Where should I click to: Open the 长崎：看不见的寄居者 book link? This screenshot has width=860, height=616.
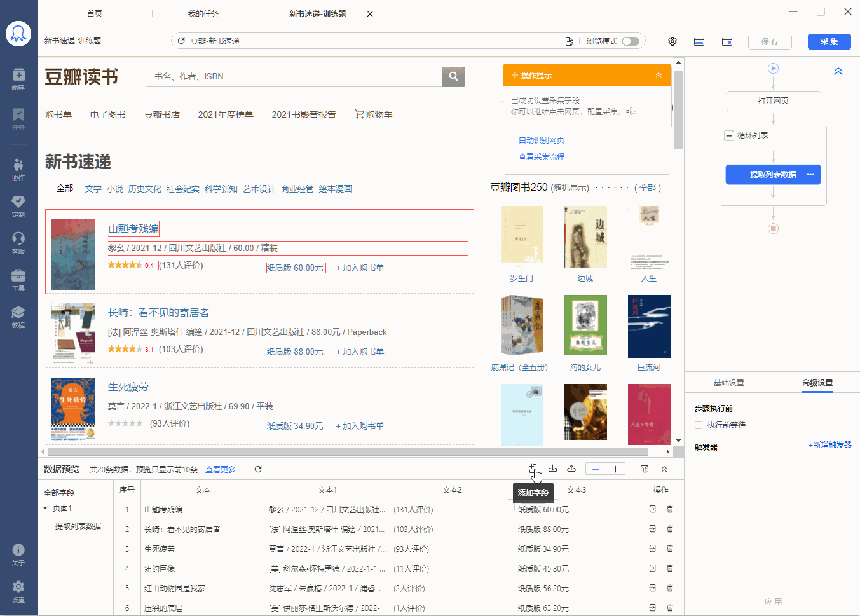[158, 312]
